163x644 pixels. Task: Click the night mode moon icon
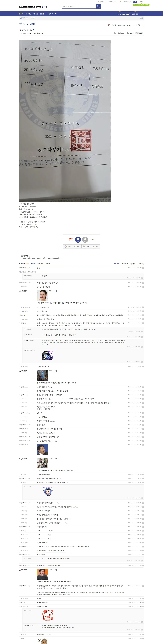pos(138,2)
